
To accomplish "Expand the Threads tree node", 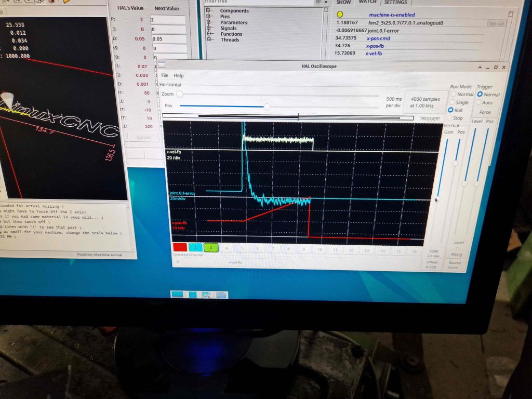I will click(x=210, y=39).
